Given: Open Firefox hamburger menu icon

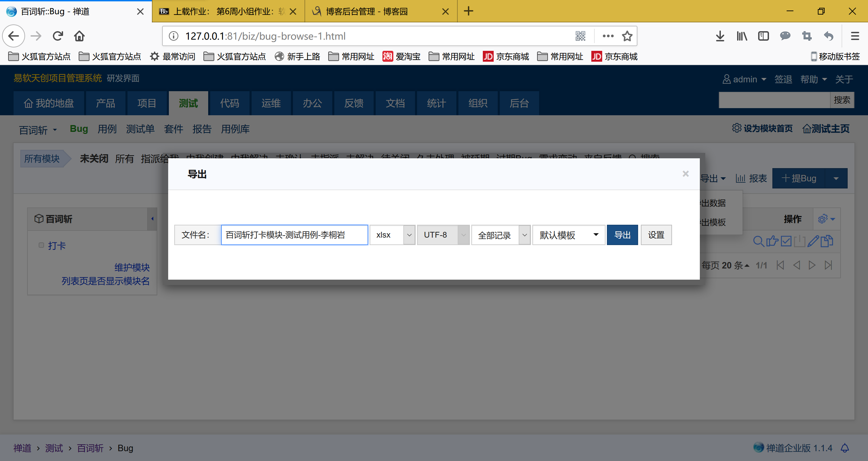Looking at the screenshot, I should (x=855, y=36).
